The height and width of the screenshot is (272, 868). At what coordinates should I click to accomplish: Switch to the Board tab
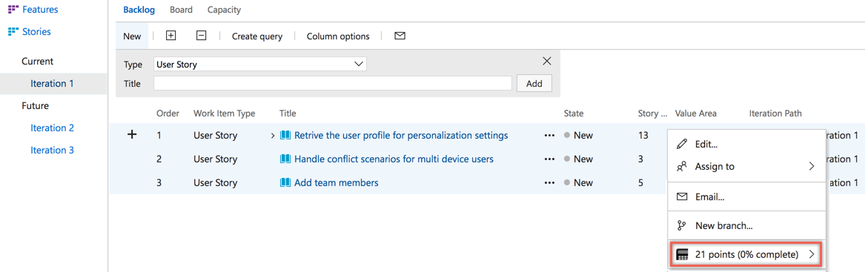182,10
